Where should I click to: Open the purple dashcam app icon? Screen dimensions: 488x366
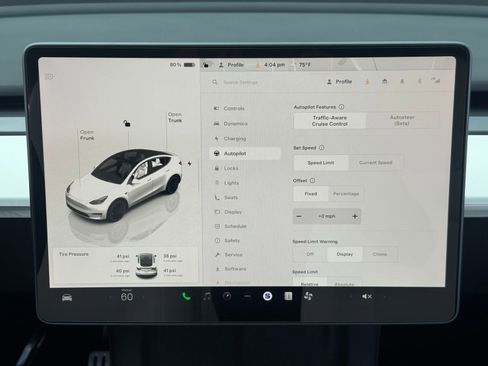227,296
